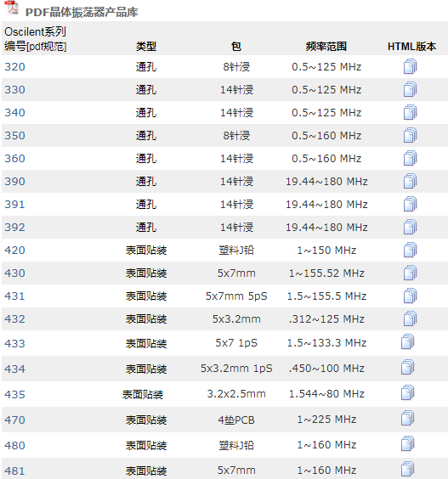Open the 434 series PDF link
448x479 pixels.
click(14, 369)
